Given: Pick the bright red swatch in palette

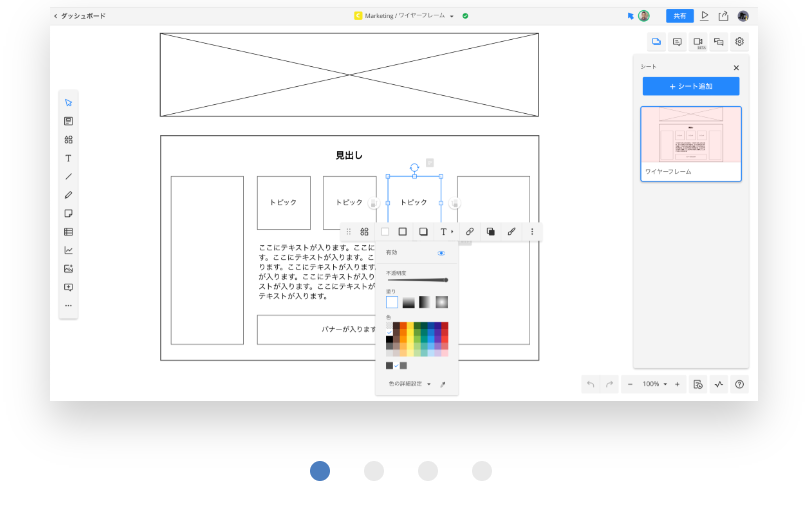Looking at the screenshot, I should [x=444, y=339].
